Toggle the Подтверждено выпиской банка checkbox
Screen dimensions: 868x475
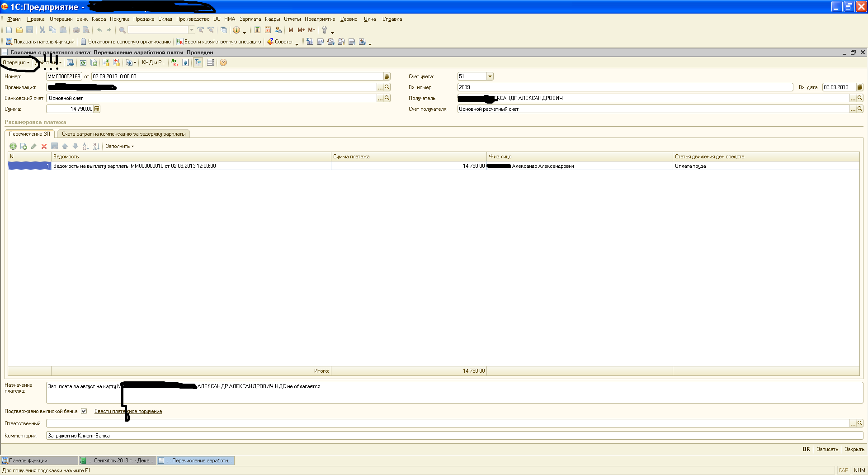click(84, 411)
